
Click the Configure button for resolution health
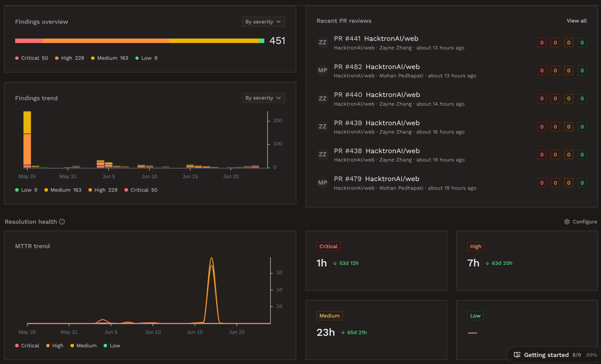pyautogui.click(x=580, y=222)
